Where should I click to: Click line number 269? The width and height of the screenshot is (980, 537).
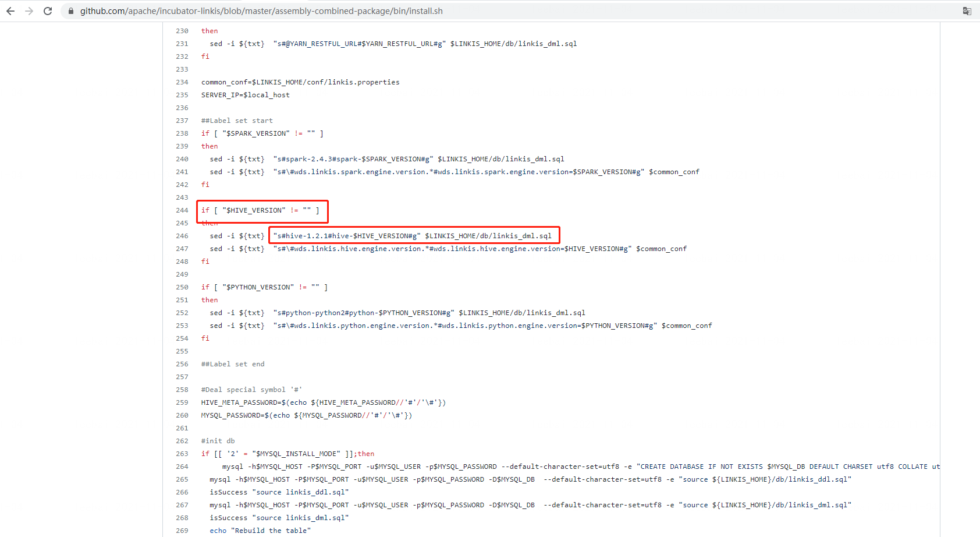point(182,531)
